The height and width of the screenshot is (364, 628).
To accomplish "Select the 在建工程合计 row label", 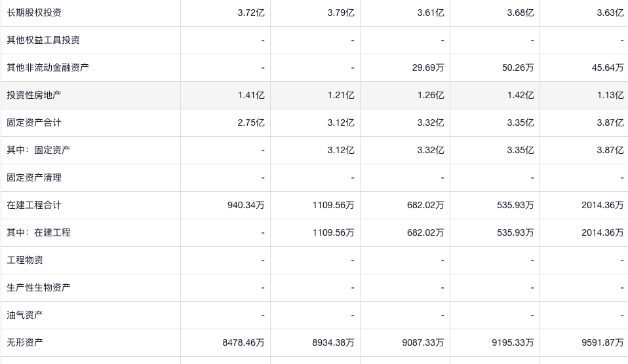I will click(34, 205).
